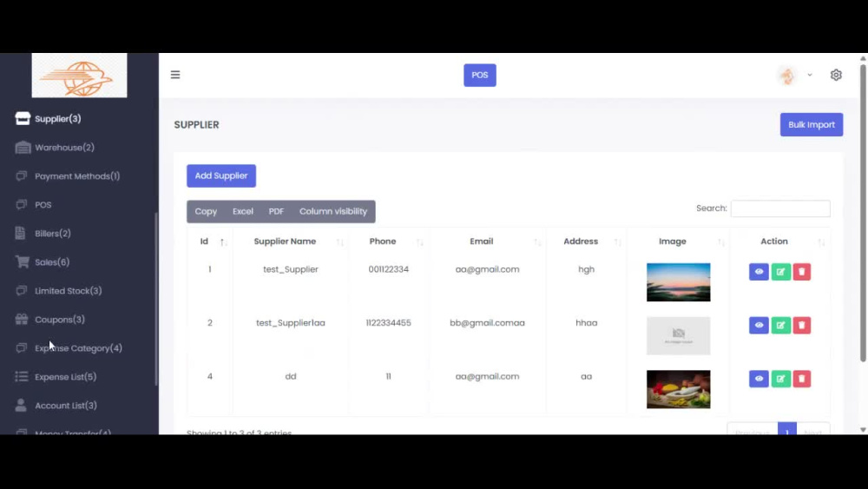This screenshot has width=868, height=489.
Task: Export the table with PDF button
Action: (276, 212)
